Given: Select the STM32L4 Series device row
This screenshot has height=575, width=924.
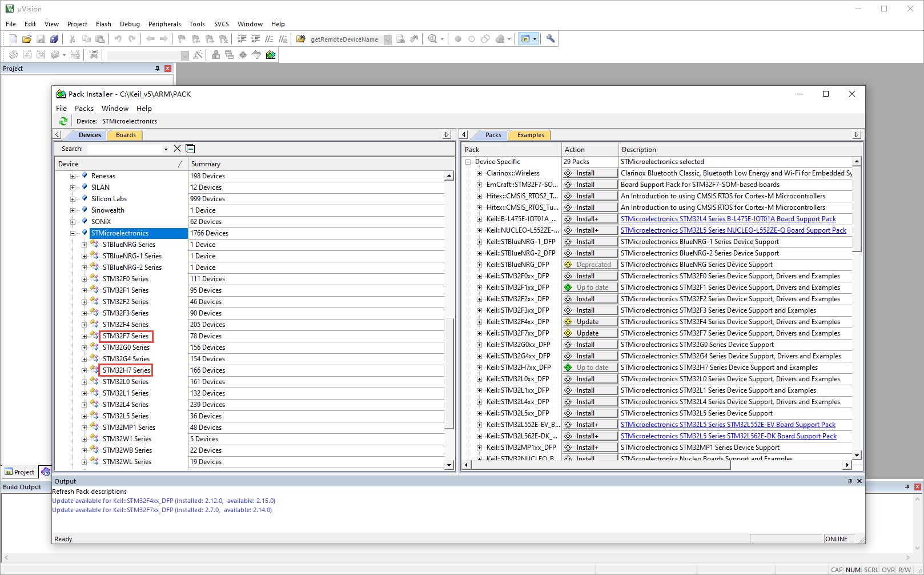Looking at the screenshot, I should coord(125,405).
